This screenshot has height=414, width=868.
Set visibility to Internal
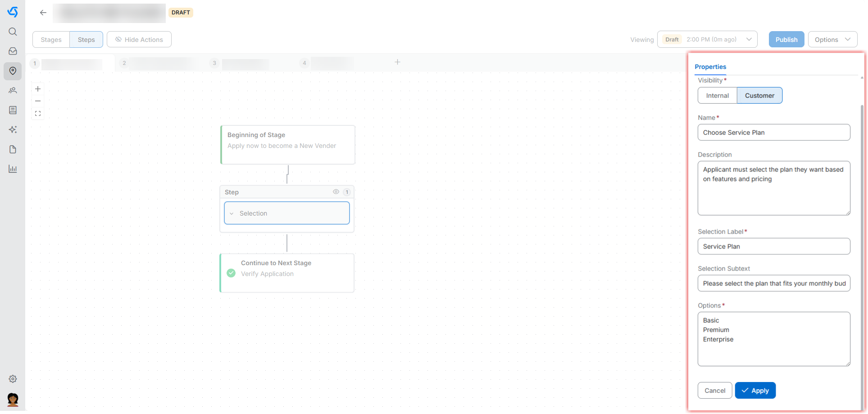pos(717,96)
